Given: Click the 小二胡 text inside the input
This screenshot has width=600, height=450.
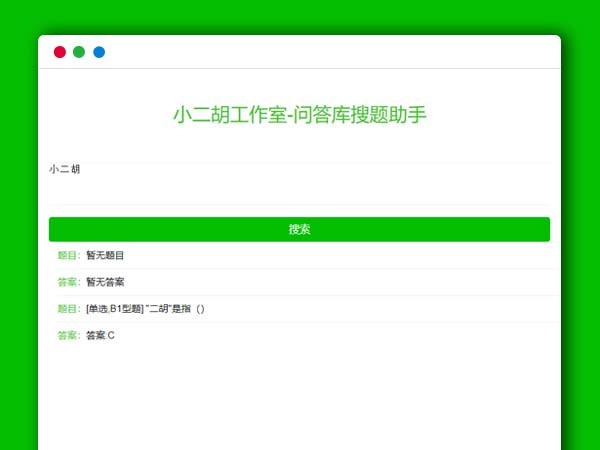Looking at the screenshot, I should (x=65, y=170).
